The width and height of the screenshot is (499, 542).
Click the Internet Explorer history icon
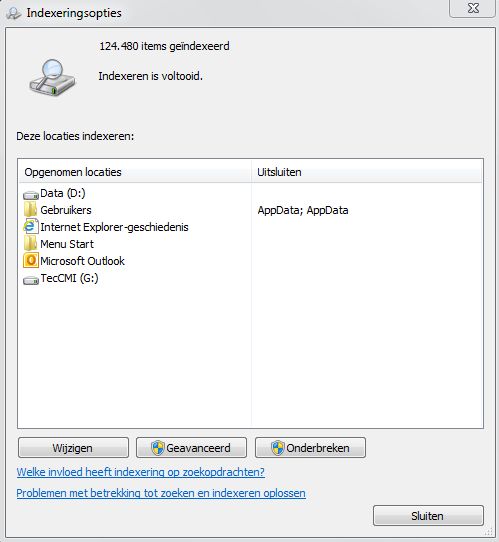(x=30, y=227)
